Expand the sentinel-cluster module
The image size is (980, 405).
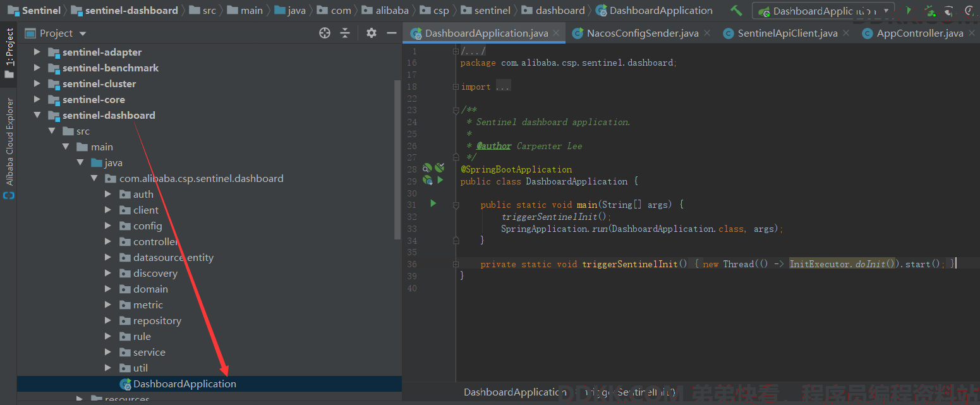point(37,83)
